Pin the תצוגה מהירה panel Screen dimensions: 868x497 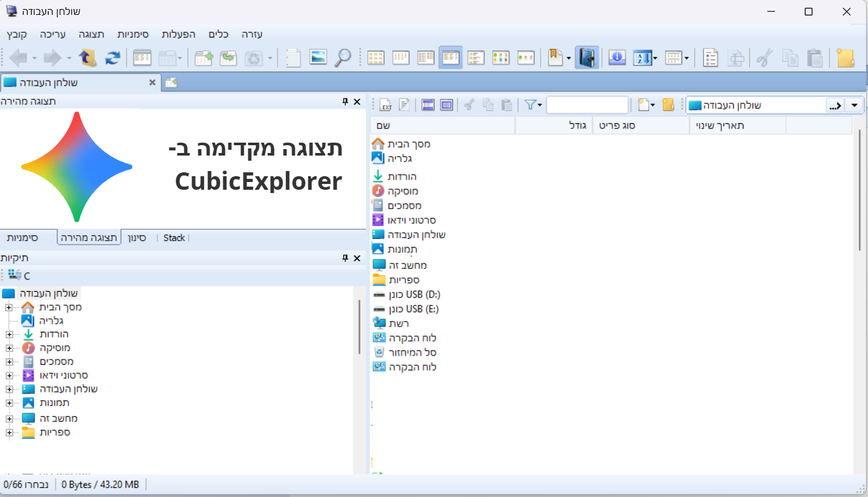pos(345,102)
